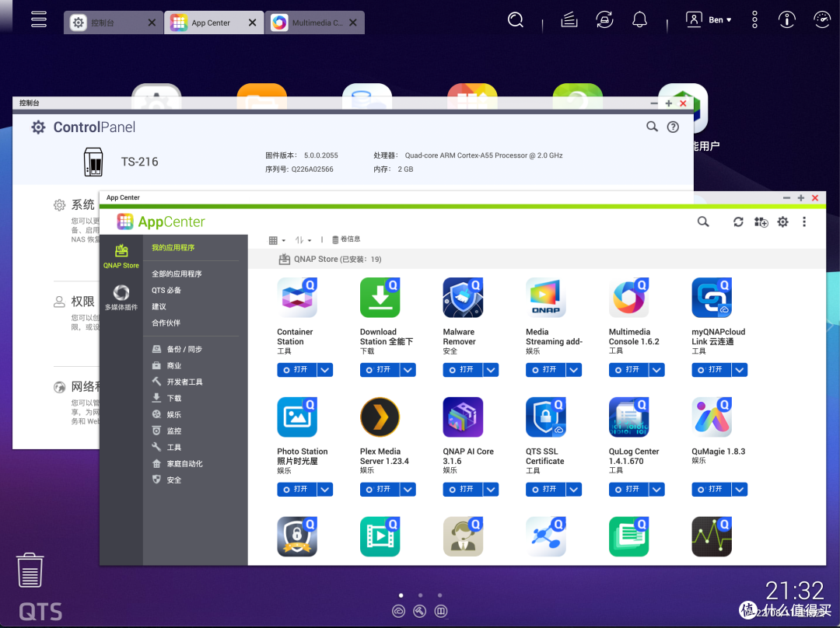Select 多媒体插件 in AppCenter sidebar
The width and height of the screenshot is (840, 628).
coord(121,298)
